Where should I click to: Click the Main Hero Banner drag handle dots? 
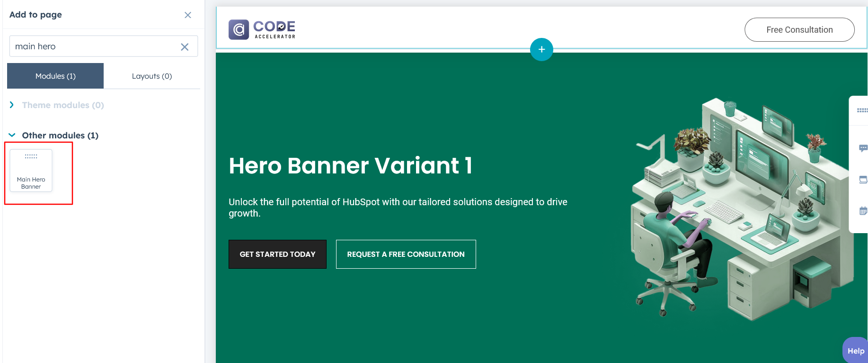coord(31,156)
